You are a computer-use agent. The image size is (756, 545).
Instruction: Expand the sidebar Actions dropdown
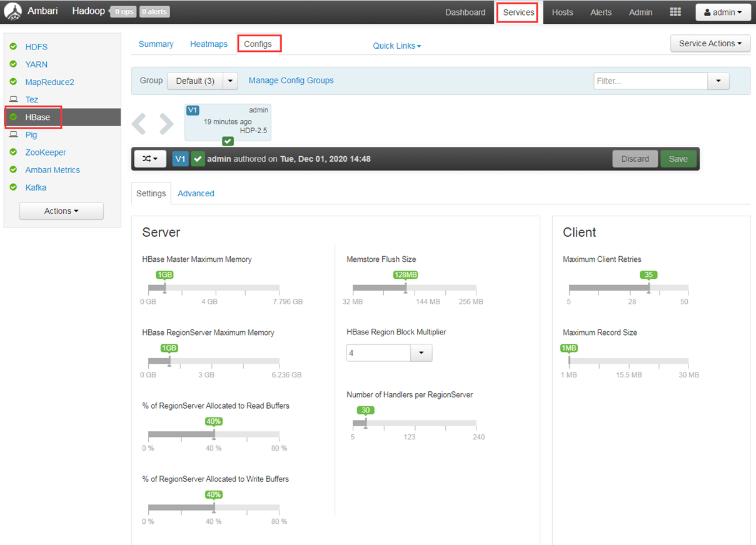coord(61,211)
